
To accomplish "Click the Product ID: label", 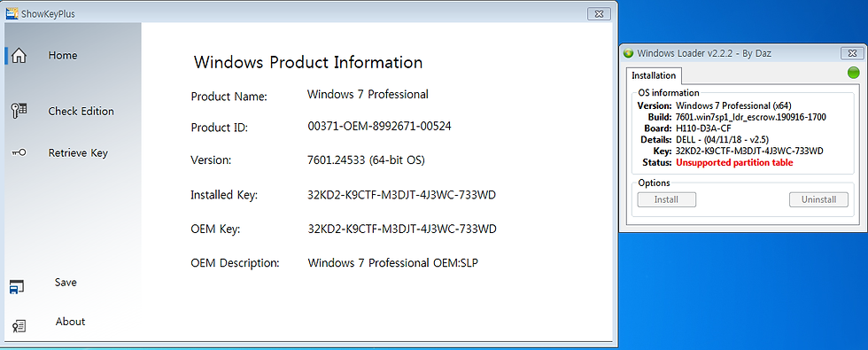I will coord(220,128).
